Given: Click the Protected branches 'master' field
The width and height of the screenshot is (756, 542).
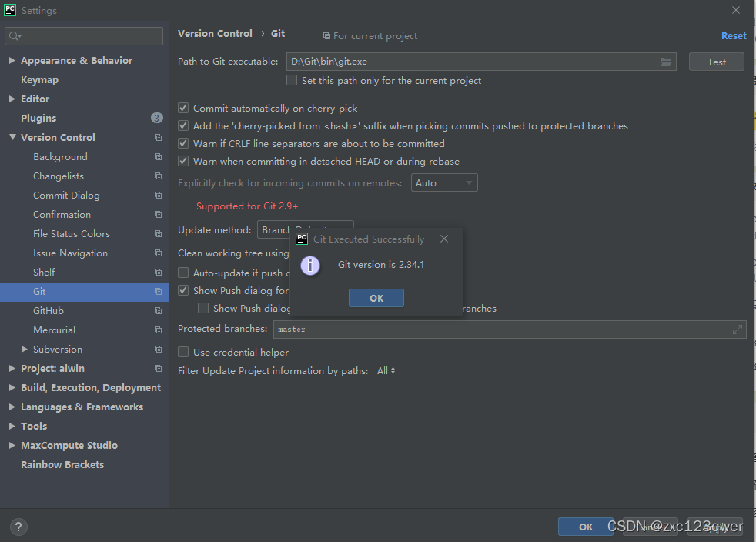Looking at the screenshot, I should tap(510, 330).
